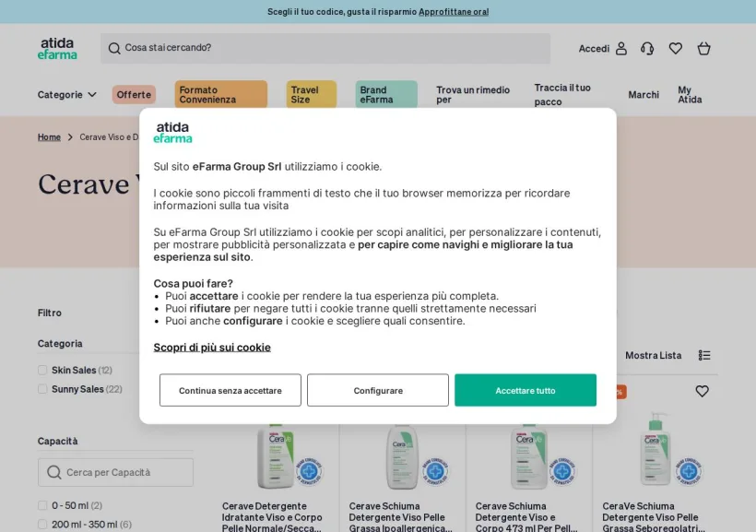Click the magnifier icon in Capacità search
Image resolution: width=756 pixels, height=532 pixels.
click(54, 472)
